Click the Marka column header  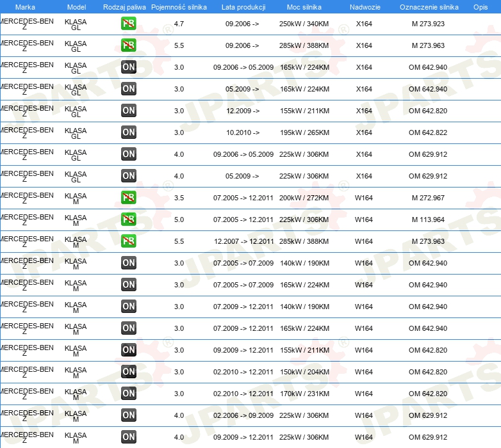[x=25, y=7]
